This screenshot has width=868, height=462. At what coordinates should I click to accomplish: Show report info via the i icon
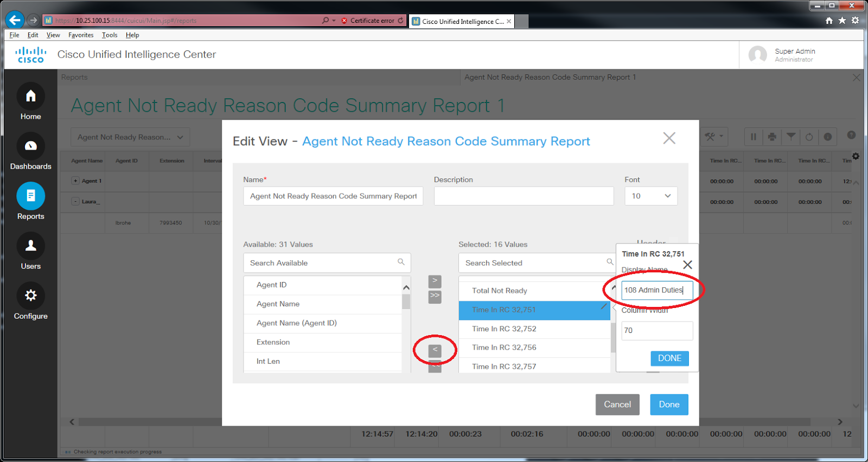coord(828,137)
